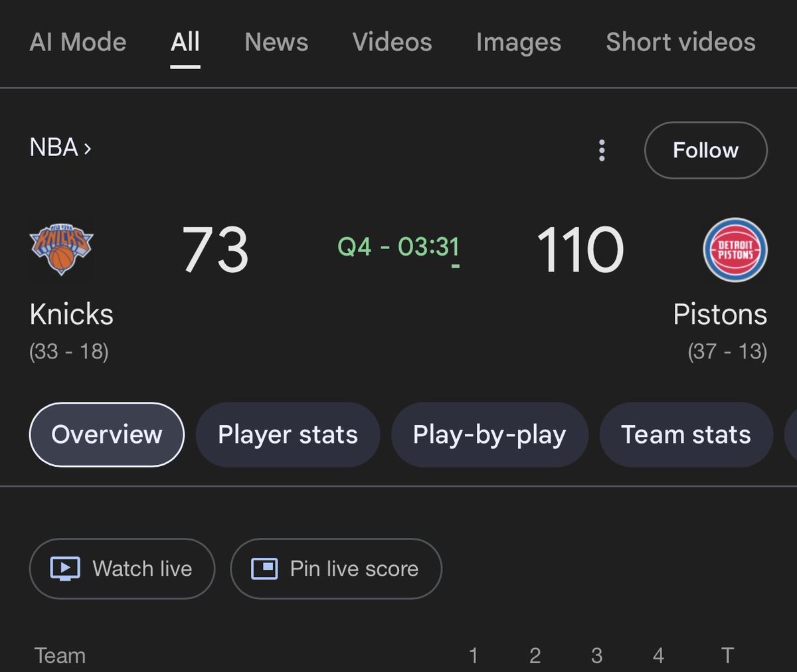797x672 pixels.
Task: Go to Images search tab
Action: [x=519, y=42]
